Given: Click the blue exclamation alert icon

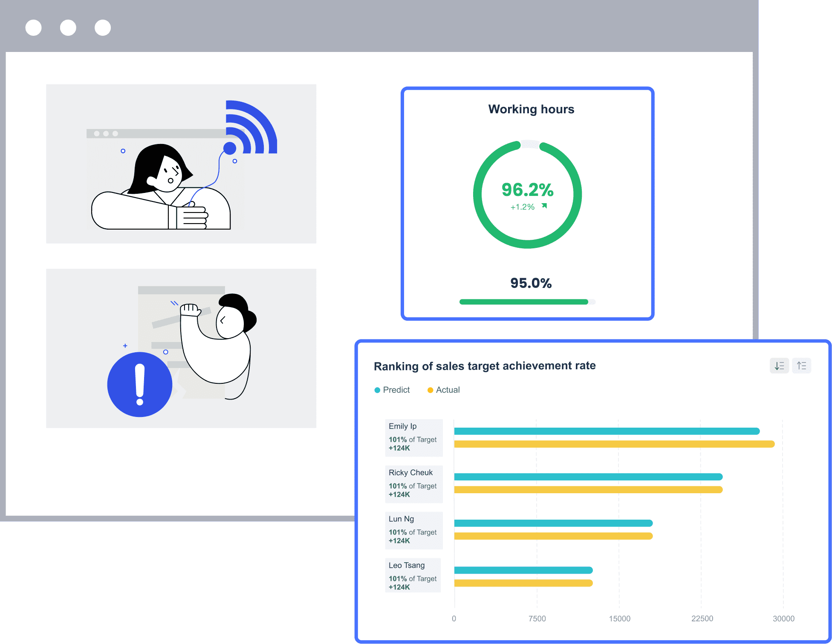Looking at the screenshot, I should click(140, 384).
